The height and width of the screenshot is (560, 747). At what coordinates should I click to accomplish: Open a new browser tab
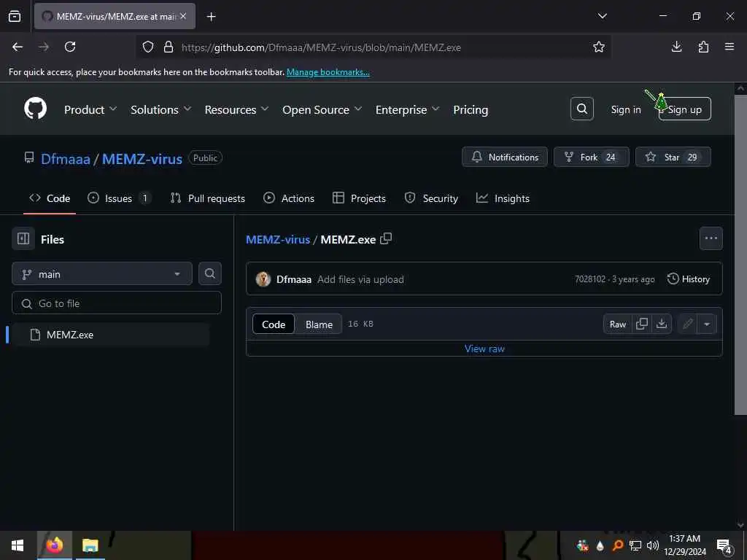[x=211, y=17]
